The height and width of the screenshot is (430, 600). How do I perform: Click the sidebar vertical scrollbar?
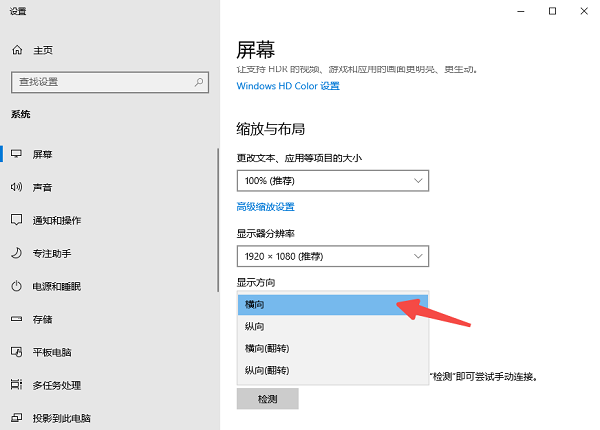point(218,220)
